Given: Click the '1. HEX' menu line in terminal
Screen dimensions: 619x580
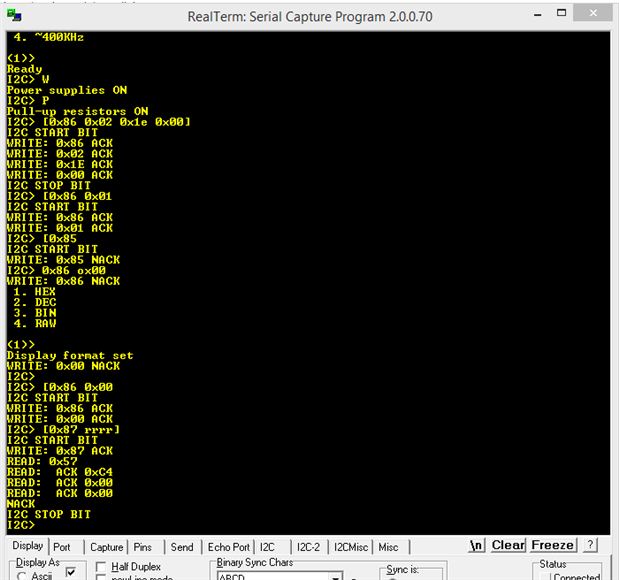Looking at the screenshot, I should point(34,292).
